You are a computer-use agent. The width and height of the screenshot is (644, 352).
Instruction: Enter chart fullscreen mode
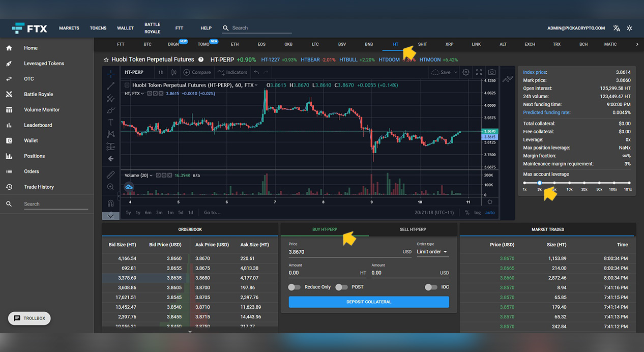(x=479, y=72)
